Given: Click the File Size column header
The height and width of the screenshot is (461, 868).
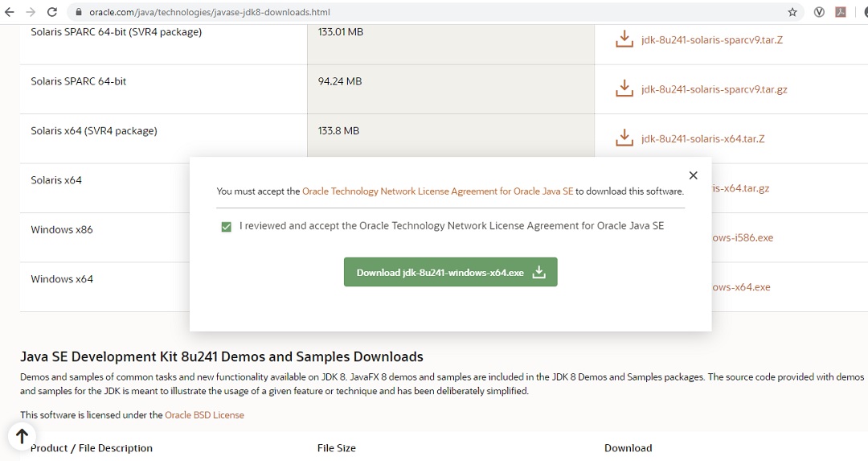Looking at the screenshot, I should pyautogui.click(x=337, y=447).
